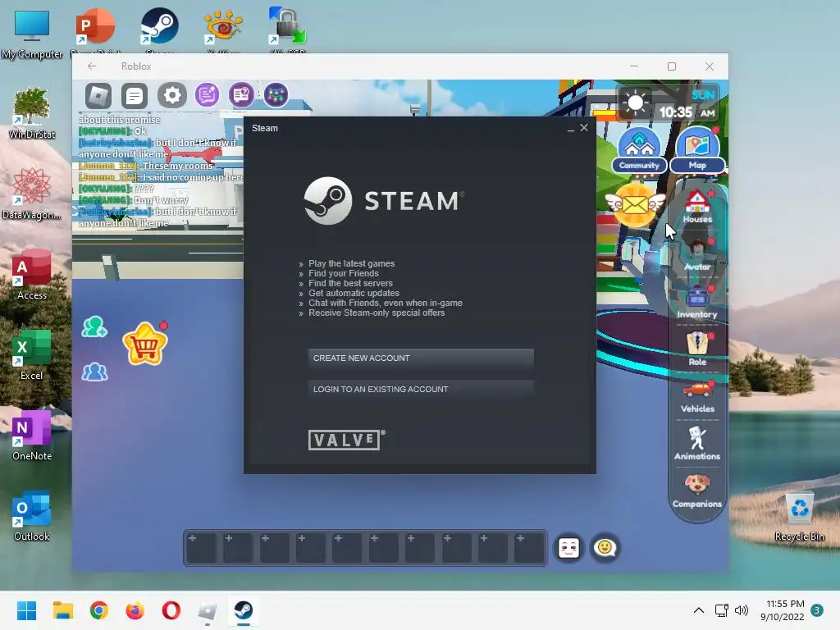Click CREATE NEW ACCOUNT in Steam
The height and width of the screenshot is (630, 840).
(421, 358)
